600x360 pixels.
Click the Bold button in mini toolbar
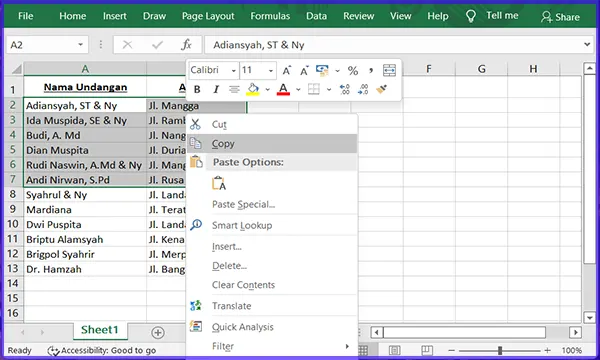[x=197, y=90]
